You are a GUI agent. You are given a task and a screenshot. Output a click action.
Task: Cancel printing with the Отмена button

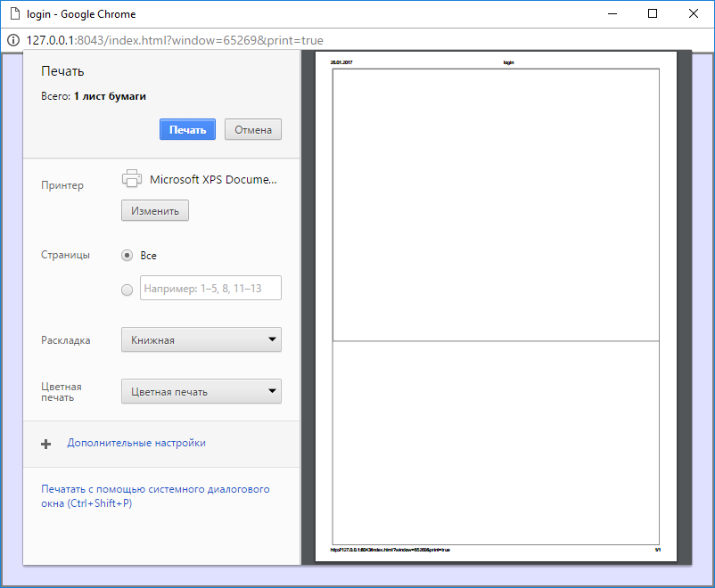click(x=253, y=129)
